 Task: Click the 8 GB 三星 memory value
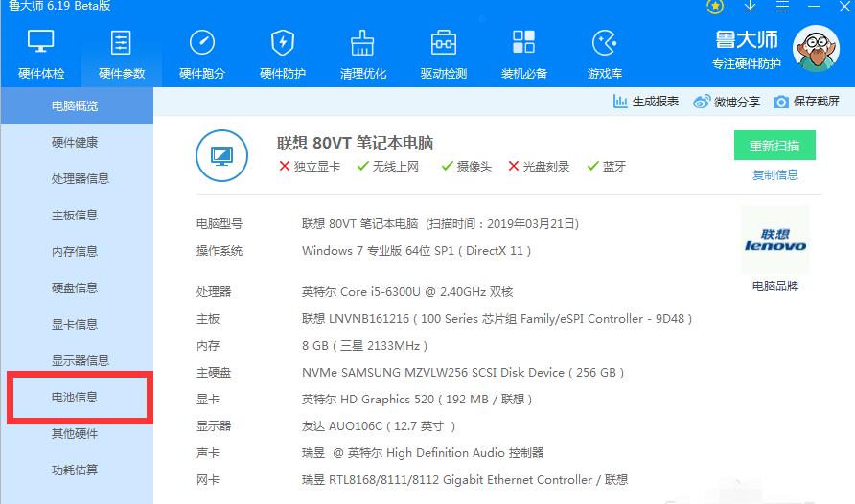point(364,346)
